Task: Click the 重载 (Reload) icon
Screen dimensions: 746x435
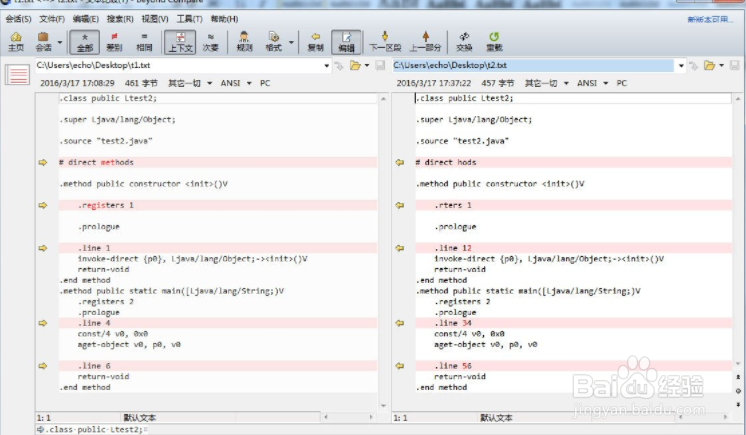Action: [494, 42]
